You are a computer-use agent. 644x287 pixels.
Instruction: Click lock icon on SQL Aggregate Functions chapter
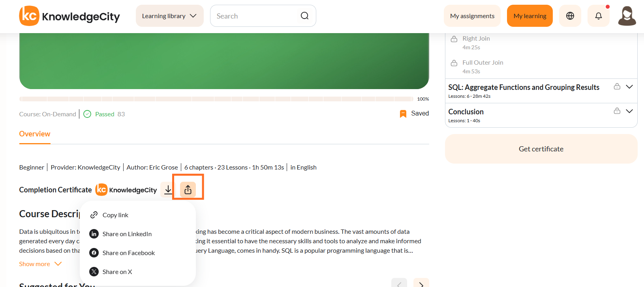pos(617,86)
